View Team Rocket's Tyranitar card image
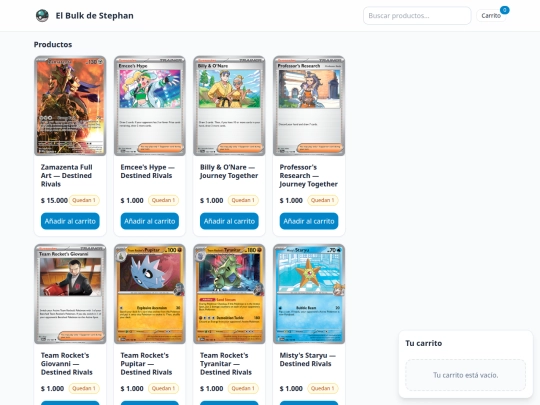This screenshot has width=540, height=405. 229,294
